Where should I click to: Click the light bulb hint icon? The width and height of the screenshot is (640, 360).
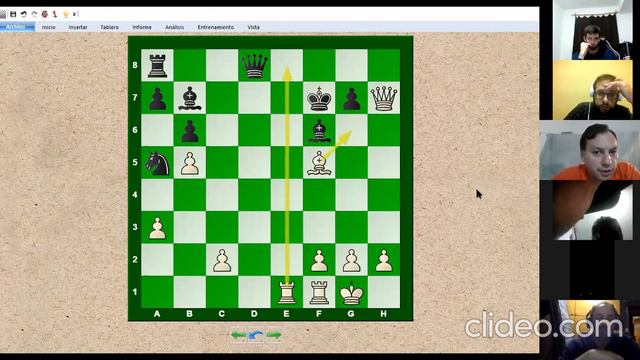tap(66, 14)
